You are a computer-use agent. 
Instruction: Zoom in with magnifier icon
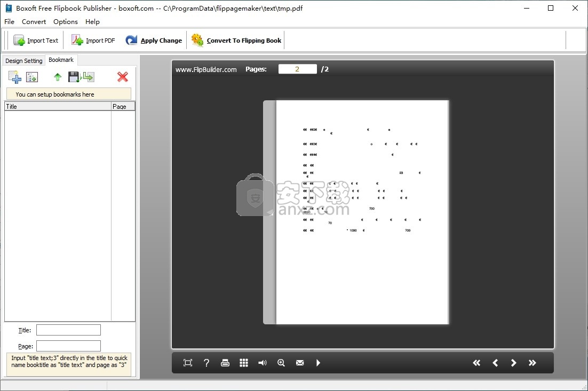[x=281, y=363]
